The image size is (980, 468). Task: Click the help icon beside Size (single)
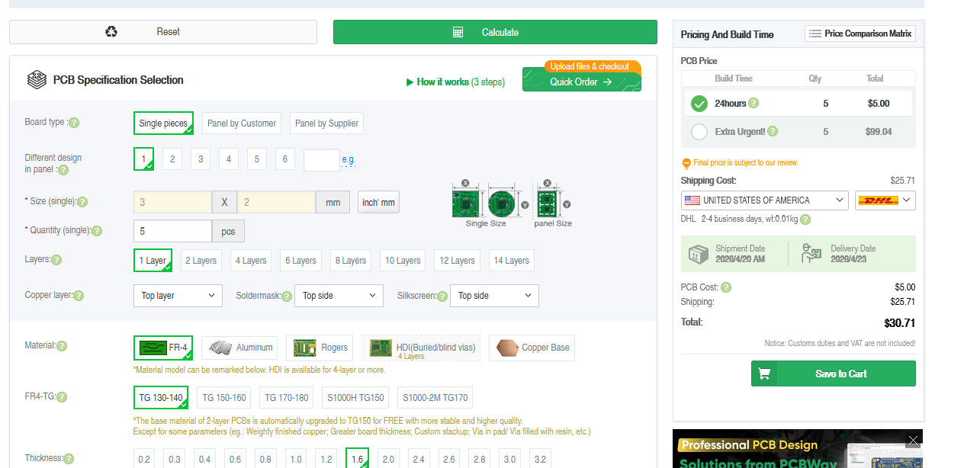pos(82,202)
